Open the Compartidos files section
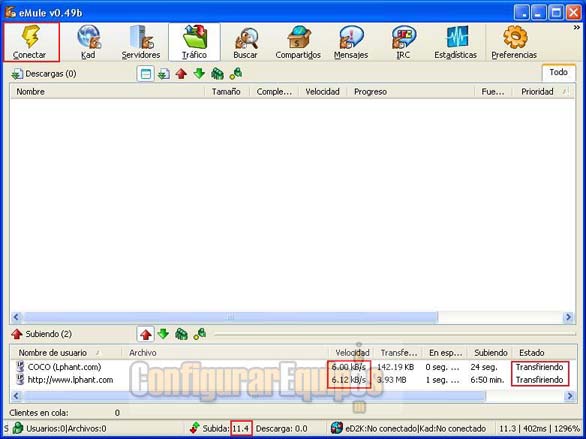Image resolution: width=586 pixels, height=439 pixels. (298, 42)
